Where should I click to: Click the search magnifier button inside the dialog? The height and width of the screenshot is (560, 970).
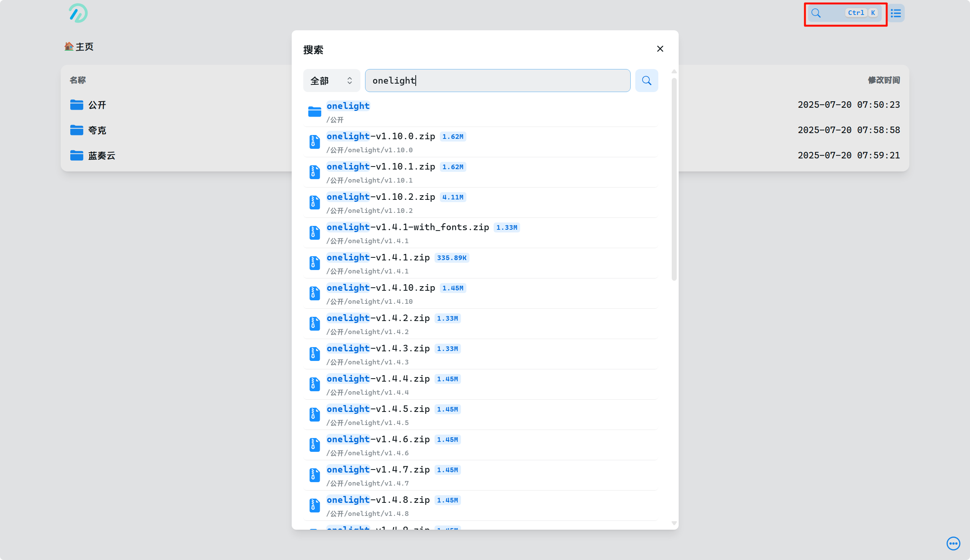(646, 81)
